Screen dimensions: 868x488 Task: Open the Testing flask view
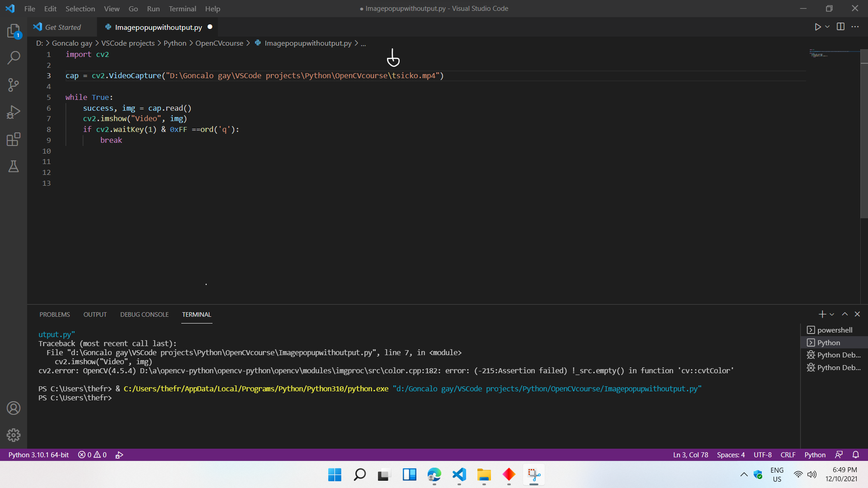coord(14,166)
